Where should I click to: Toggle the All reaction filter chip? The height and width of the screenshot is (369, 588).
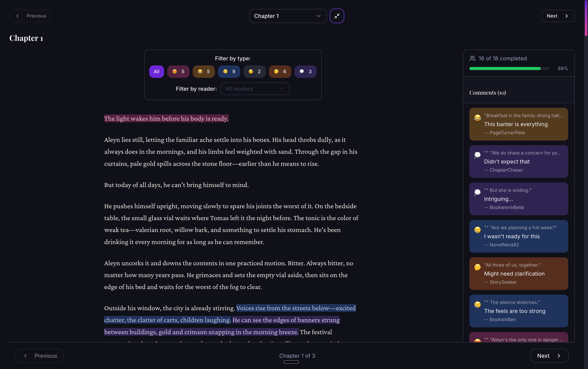156,71
